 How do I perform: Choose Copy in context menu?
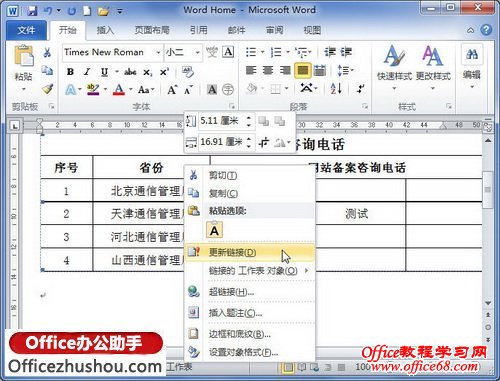(x=249, y=193)
